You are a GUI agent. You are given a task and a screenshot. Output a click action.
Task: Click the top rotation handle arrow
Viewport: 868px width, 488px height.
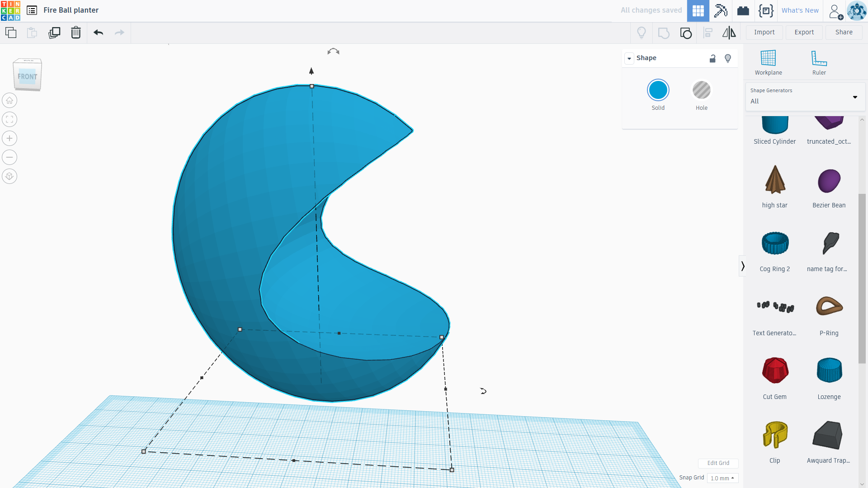(333, 52)
